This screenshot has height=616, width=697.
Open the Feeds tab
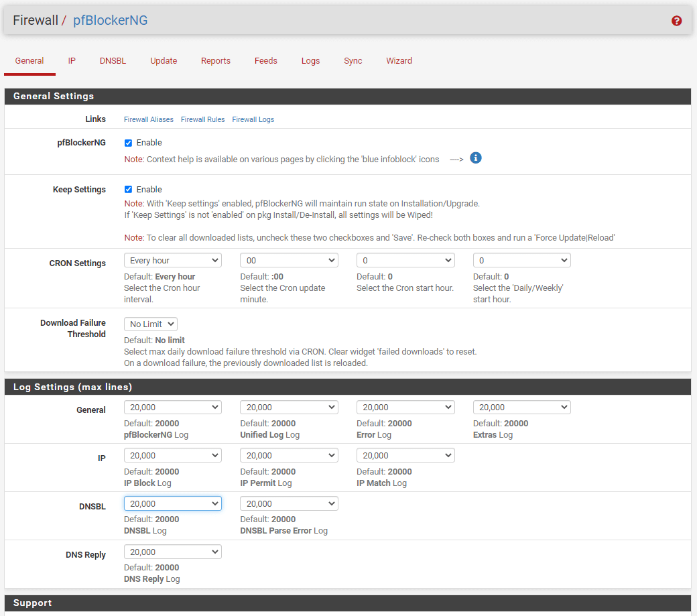click(265, 61)
